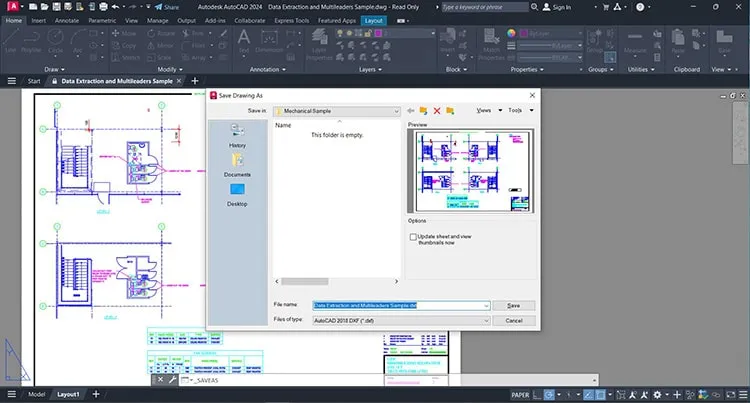The image size is (750, 403).
Task: Click the Cancel button in the dialog
Action: (514, 321)
